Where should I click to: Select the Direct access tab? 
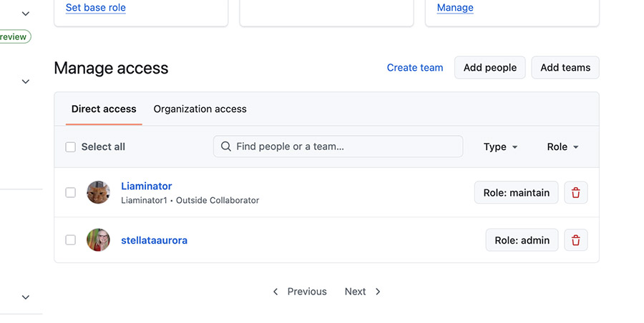104,109
